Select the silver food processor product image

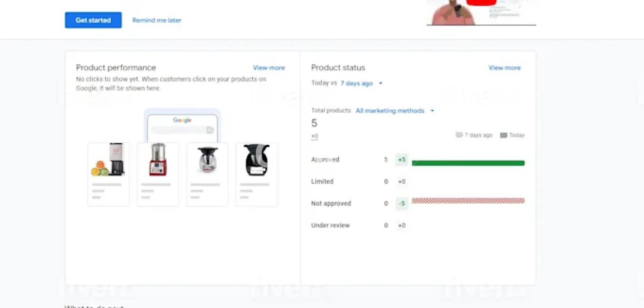[207, 160]
